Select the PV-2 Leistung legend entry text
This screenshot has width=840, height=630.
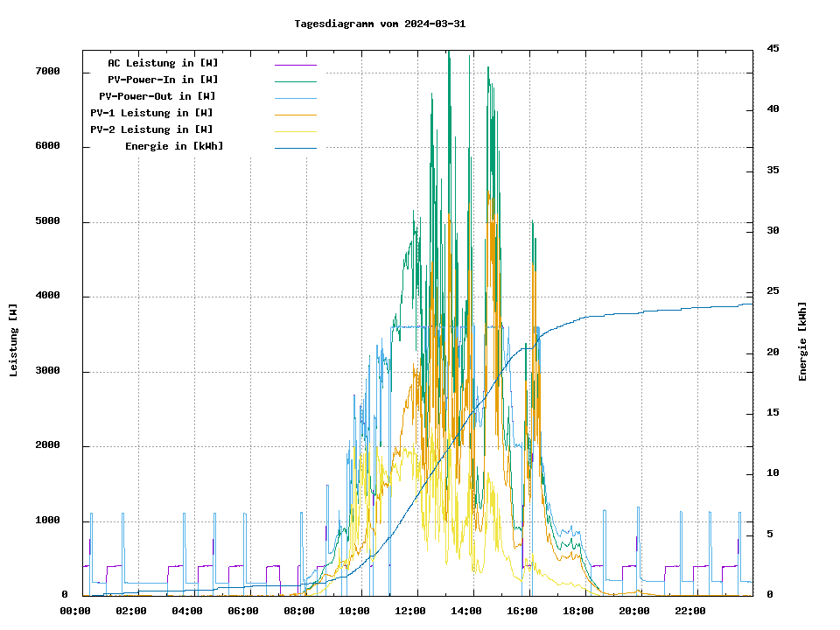[151, 129]
